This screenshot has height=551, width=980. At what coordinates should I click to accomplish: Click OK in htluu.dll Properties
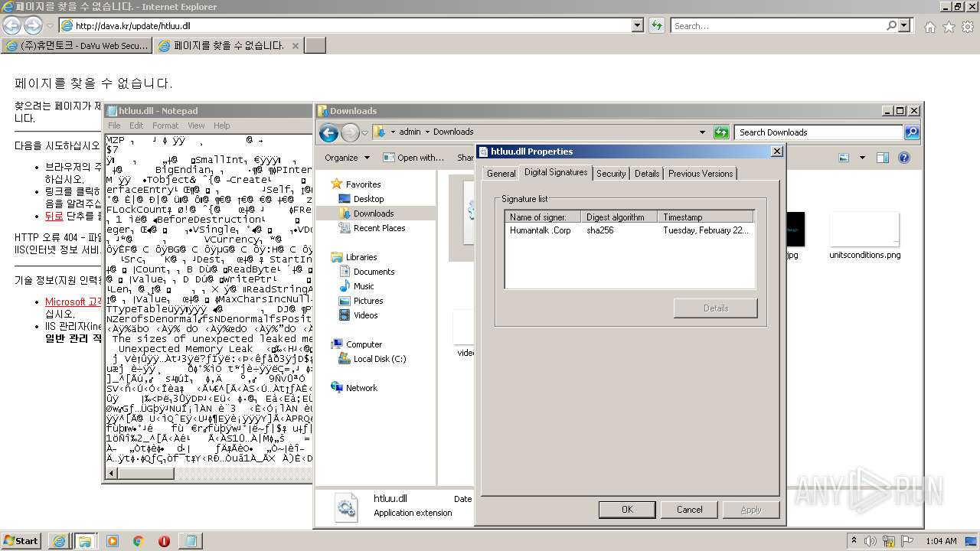point(627,510)
